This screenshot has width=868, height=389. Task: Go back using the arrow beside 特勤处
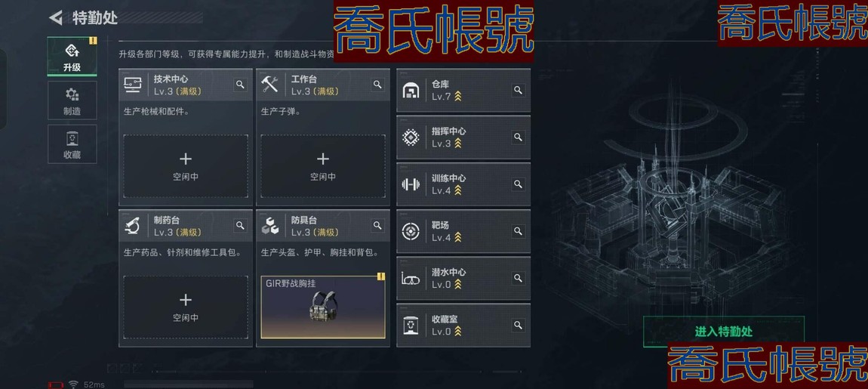[55, 17]
